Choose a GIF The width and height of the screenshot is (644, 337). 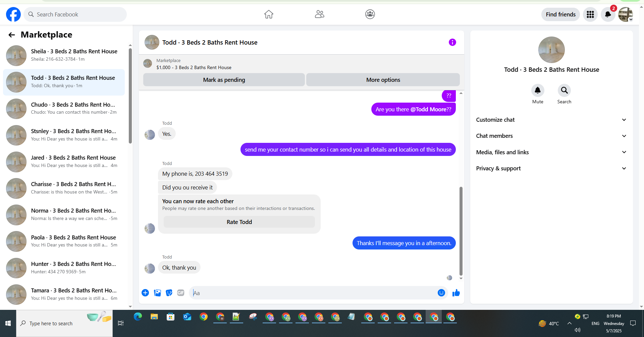coord(181,293)
